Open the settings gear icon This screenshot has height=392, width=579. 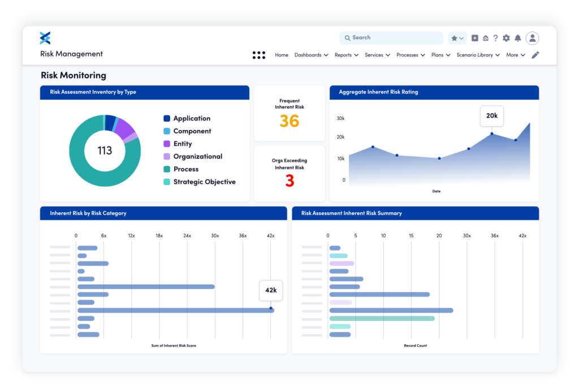tap(507, 38)
